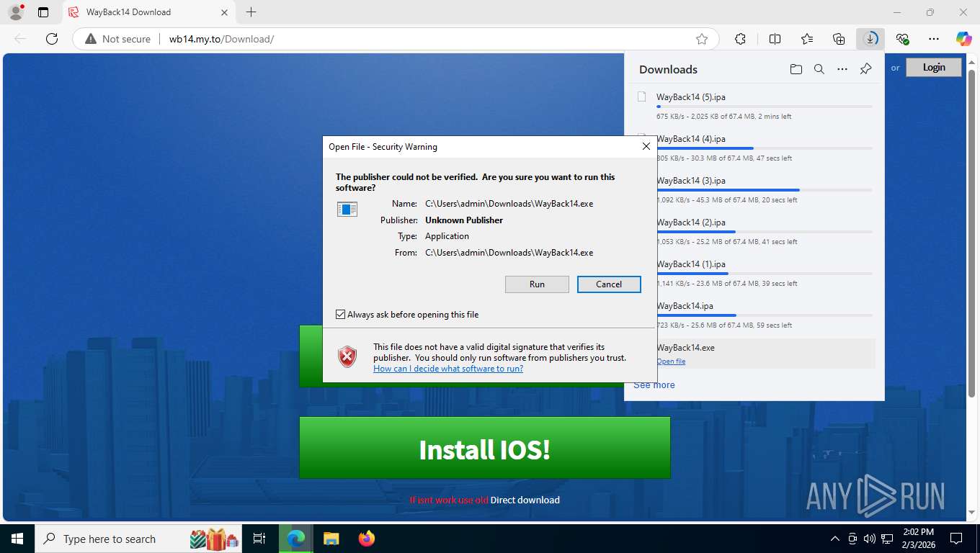The image size is (980, 553).
Task: Add this page to favorites with the star icon
Action: click(x=702, y=39)
